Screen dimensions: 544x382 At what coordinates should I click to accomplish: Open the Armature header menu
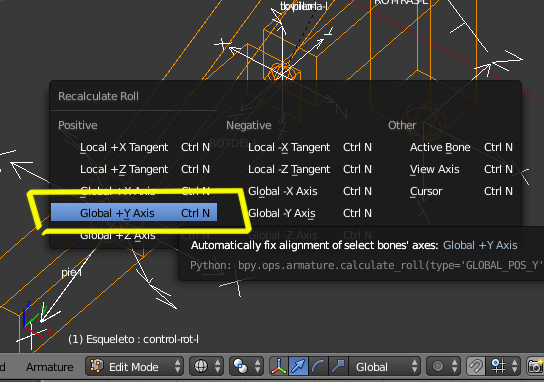click(x=50, y=367)
